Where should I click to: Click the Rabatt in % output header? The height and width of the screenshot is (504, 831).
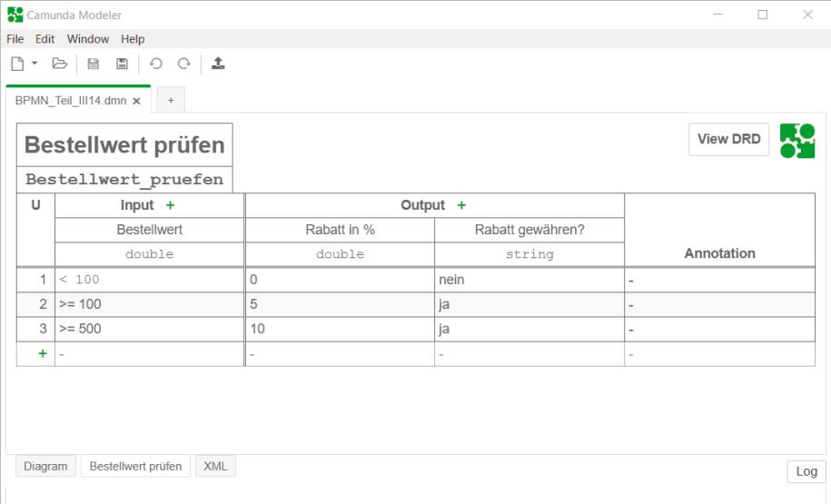[340, 230]
